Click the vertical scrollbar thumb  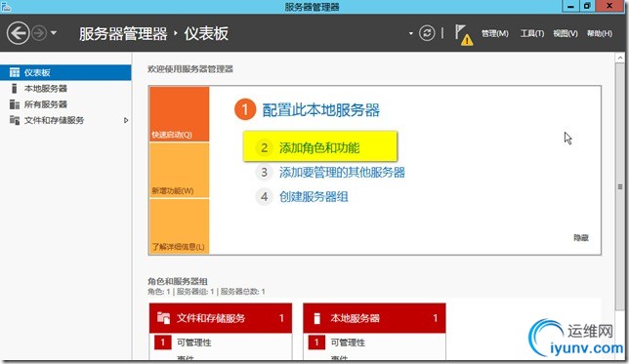620,186
